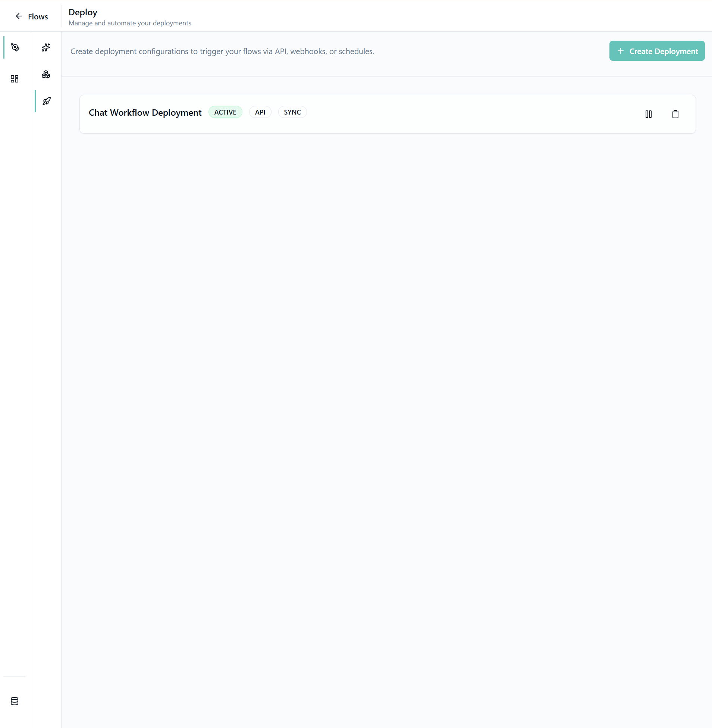Viewport: 712px width, 728px height.
Task: Pause the Chat Workflow Deployment
Action: (x=649, y=114)
